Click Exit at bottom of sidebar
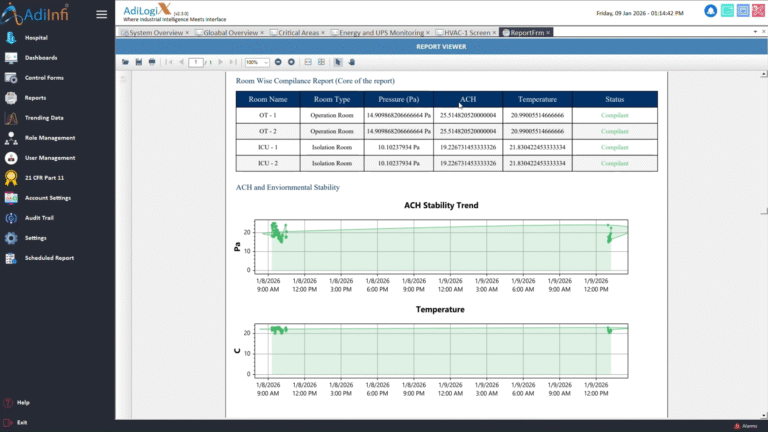 (22, 422)
